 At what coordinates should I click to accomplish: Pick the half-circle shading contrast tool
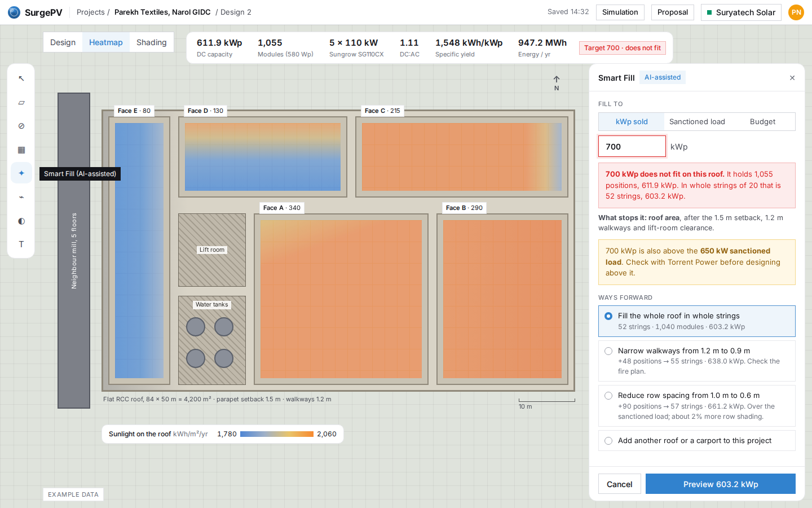[21, 221]
